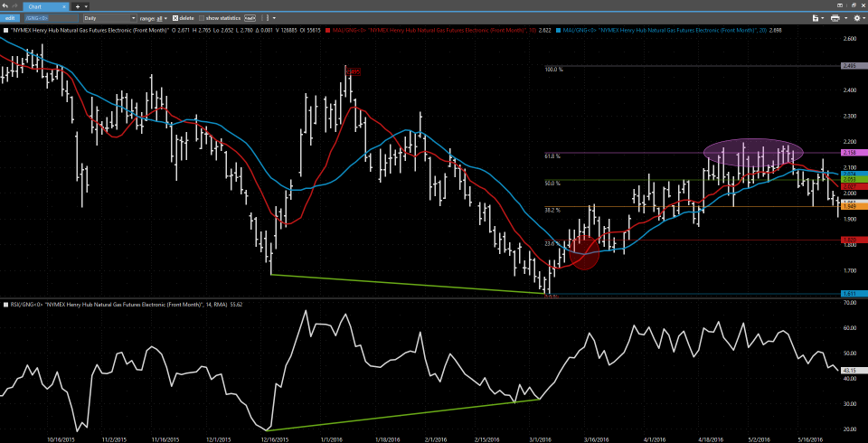Enable the show statistics checkbox
The image size is (868, 443).
(202, 18)
